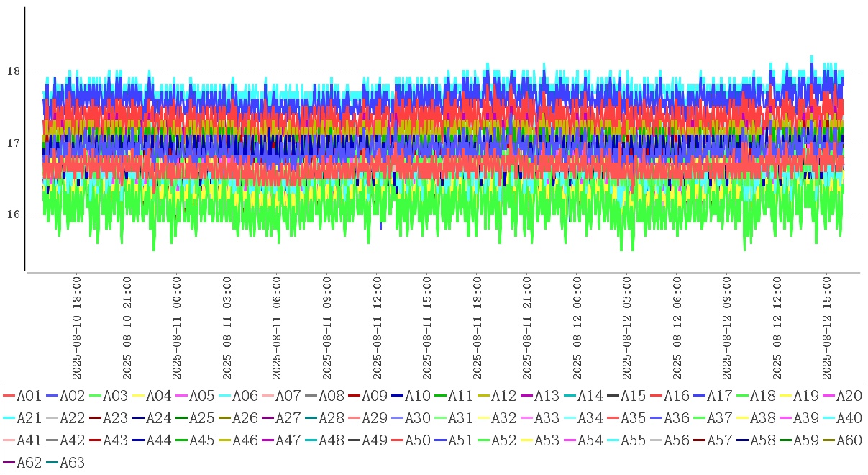Click the color swatch beside A10
The image size is (868, 475).
(x=397, y=396)
